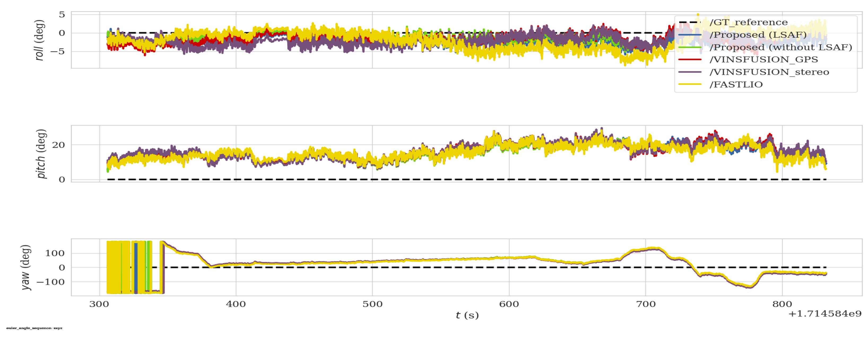868x337 pixels.
Task: Click the 800 tick label on x-axis
Action: (782, 304)
